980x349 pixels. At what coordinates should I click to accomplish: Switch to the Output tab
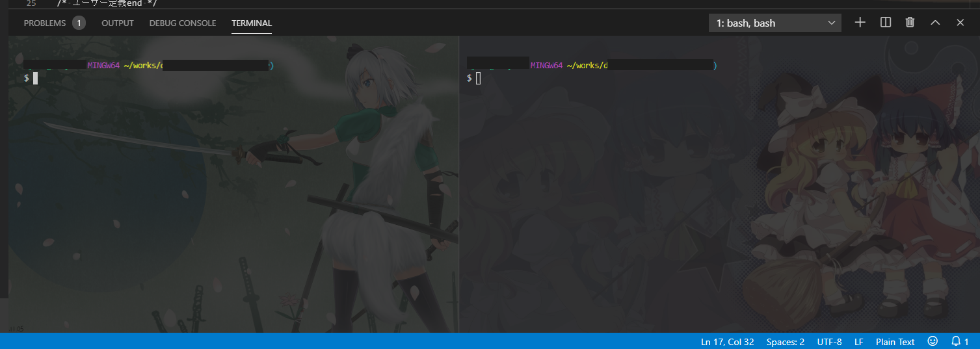pyautogui.click(x=118, y=23)
